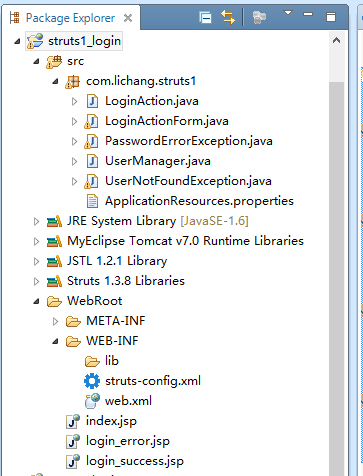Expand the META-INF folder

coord(55,321)
